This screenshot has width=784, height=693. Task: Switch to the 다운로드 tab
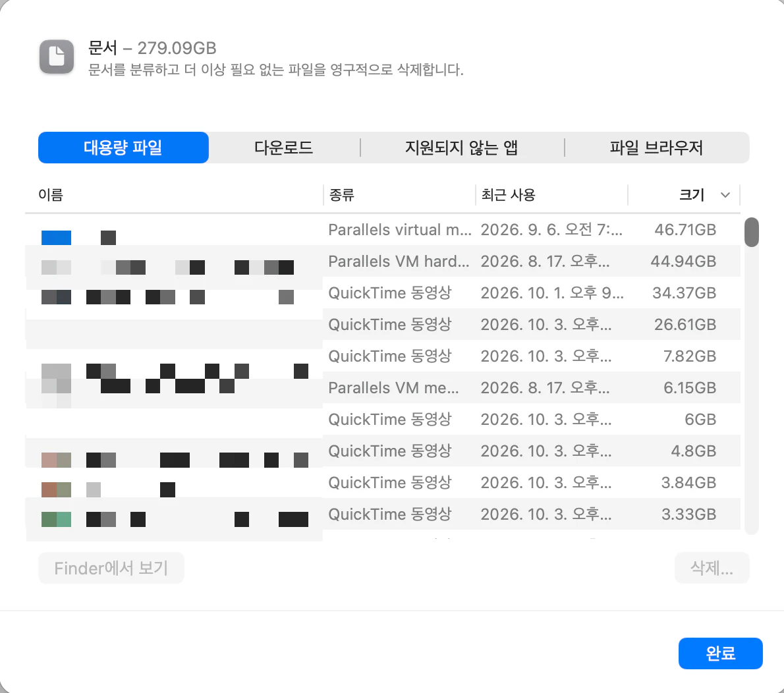(283, 148)
